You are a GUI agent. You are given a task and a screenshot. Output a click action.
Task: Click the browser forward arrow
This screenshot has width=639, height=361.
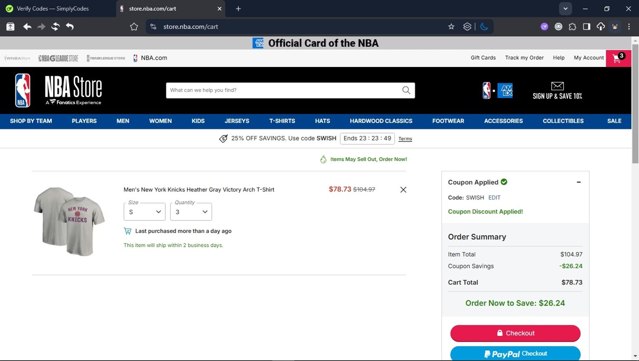pos(41,26)
